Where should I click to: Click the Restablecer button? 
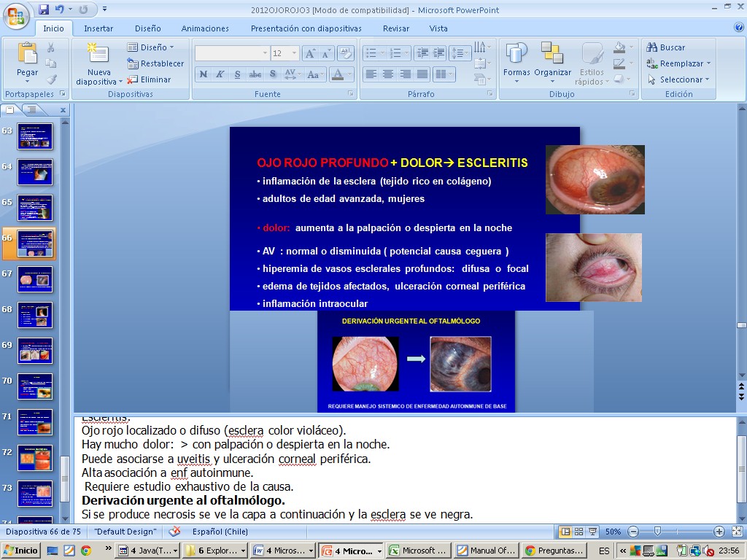click(x=155, y=63)
